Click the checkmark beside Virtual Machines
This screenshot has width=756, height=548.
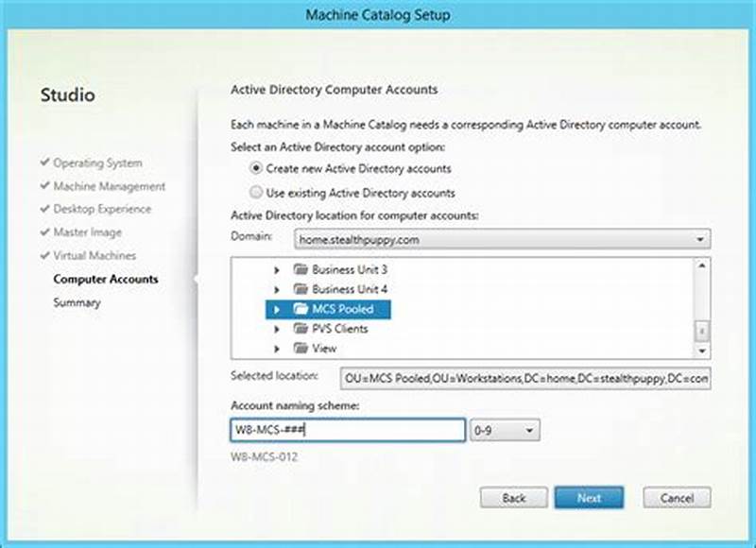pos(43,255)
